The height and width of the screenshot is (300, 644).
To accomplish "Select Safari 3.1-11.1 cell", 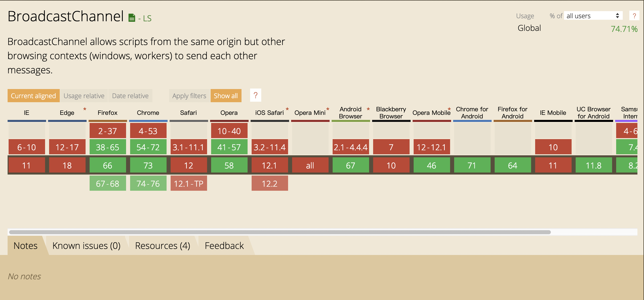I will tap(189, 147).
